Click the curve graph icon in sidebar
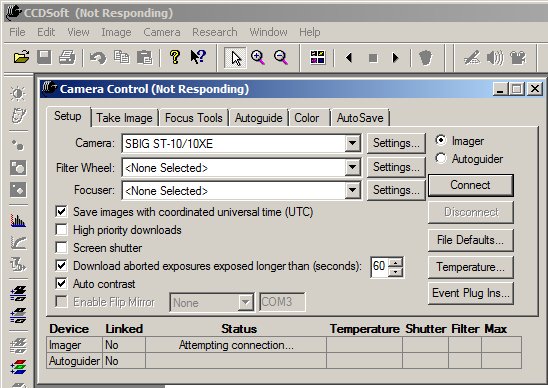548x388 pixels. point(18,243)
